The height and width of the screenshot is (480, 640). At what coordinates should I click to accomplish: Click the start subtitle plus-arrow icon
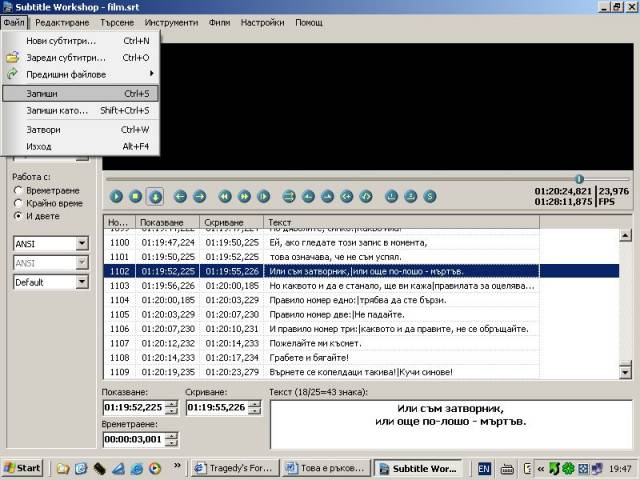347,197
